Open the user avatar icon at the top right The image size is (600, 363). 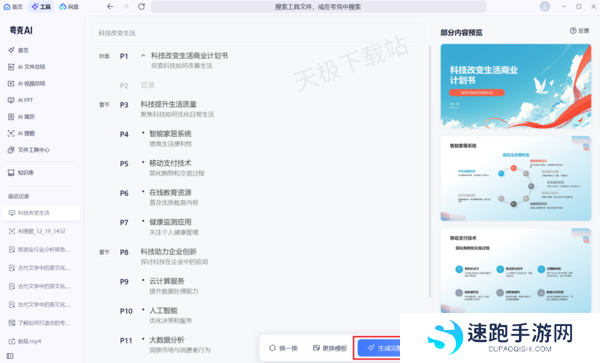(x=545, y=7)
